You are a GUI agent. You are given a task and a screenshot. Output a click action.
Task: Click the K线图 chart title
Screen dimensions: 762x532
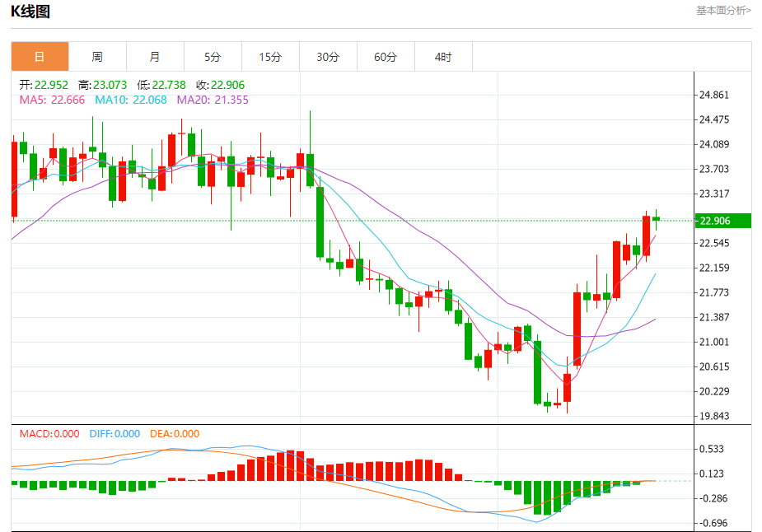click(x=30, y=12)
